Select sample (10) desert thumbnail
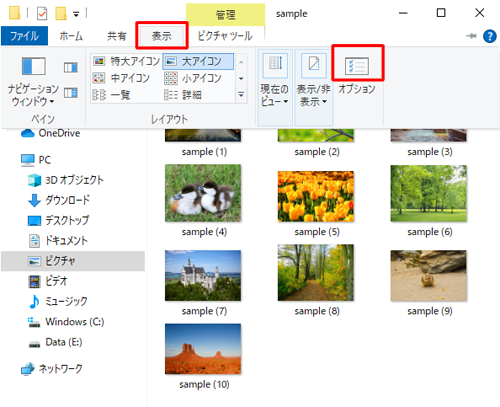Screen dimensions: 500x407 (203, 349)
